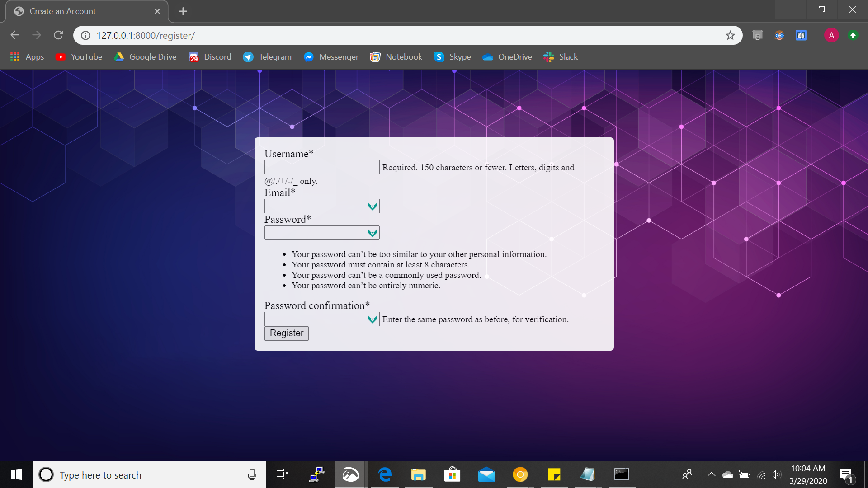Click the profile avatar labeled A
Screen dimensions: 868x488
(831, 35)
